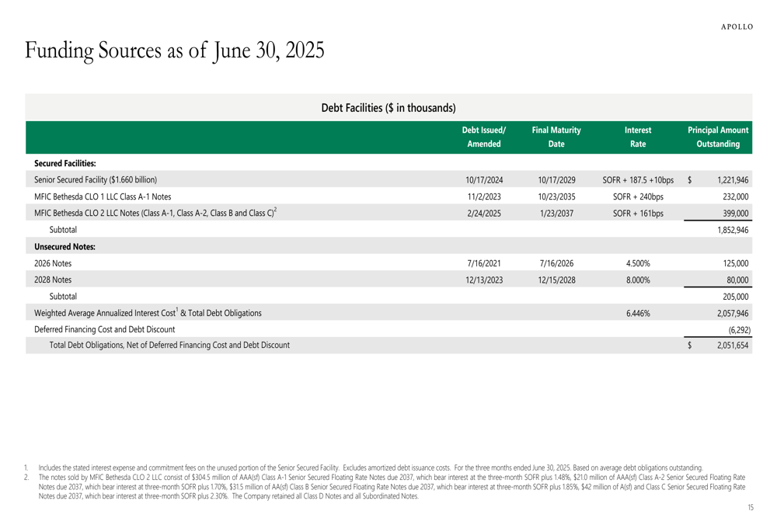Screen dimensions: 777x532
Task: Select the issue date 7/16/2021
Action: (484, 263)
